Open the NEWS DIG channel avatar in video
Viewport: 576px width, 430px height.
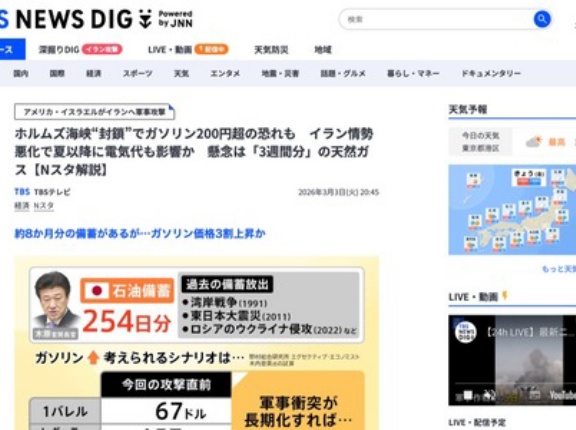(x=465, y=332)
